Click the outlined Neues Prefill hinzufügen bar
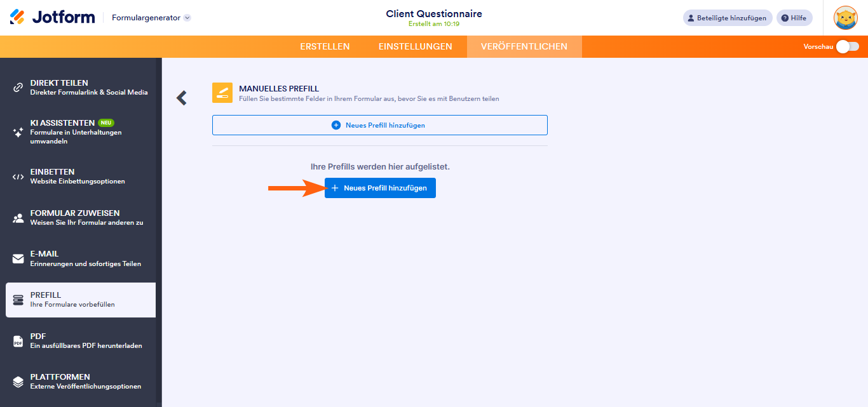 tap(379, 125)
